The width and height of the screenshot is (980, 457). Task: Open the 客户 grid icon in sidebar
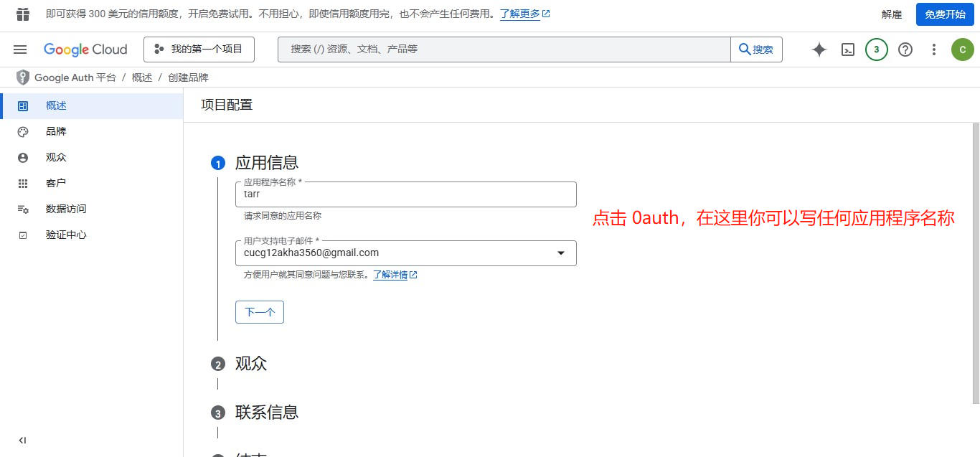coord(22,183)
